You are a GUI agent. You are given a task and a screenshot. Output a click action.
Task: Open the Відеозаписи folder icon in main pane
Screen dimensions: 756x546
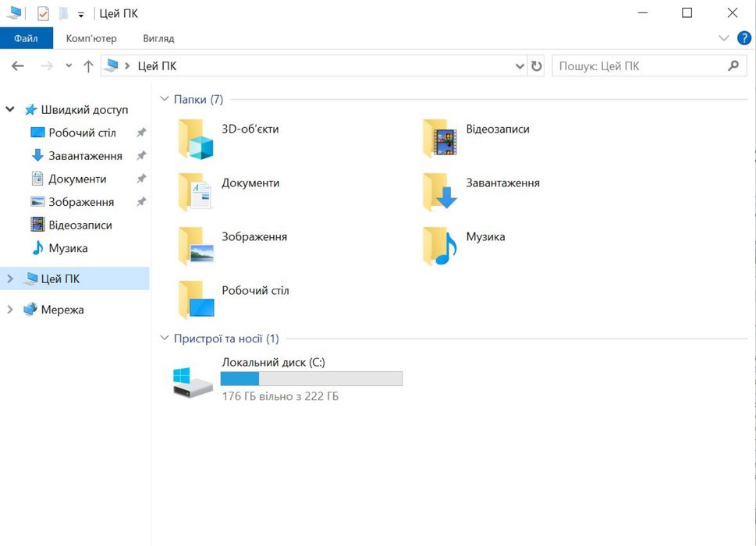tap(440, 138)
